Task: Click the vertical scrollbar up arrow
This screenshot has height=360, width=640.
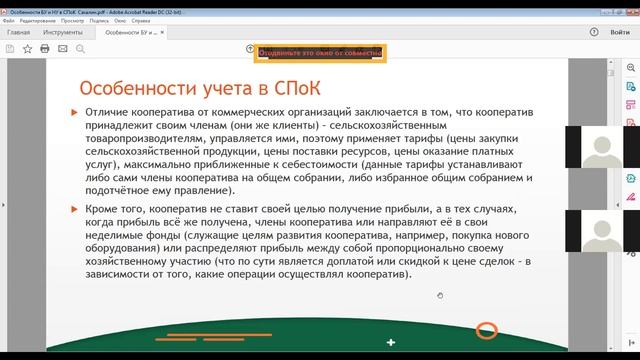Action: pos(611,62)
